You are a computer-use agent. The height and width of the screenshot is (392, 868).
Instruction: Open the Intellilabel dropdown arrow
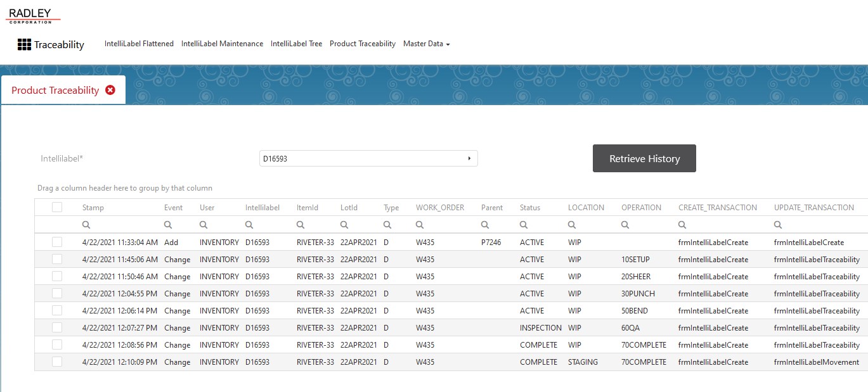tap(469, 158)
